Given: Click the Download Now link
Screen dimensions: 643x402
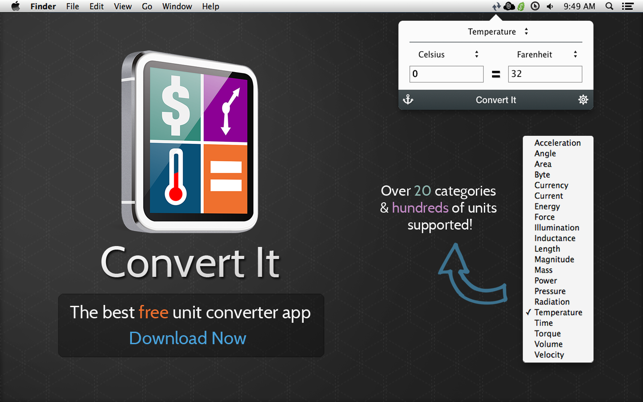Looking at the screenshot, I should click(x=188, y=338).
